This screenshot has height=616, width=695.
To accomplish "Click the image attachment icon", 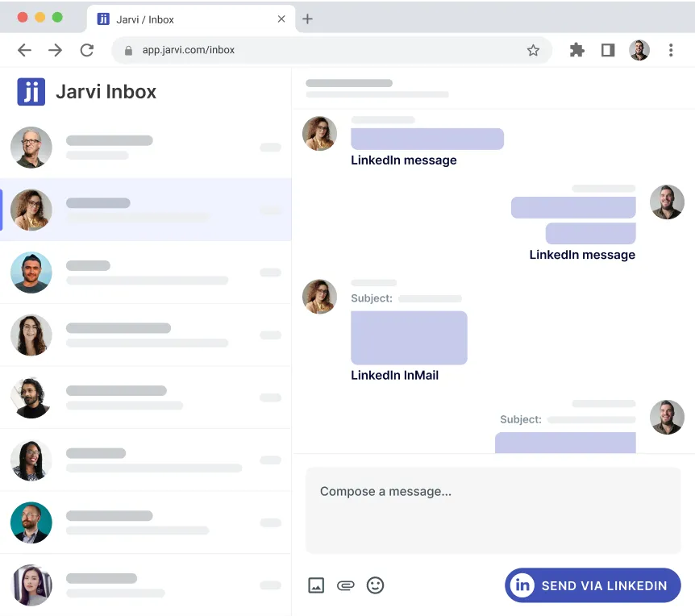I will [316, 585].
